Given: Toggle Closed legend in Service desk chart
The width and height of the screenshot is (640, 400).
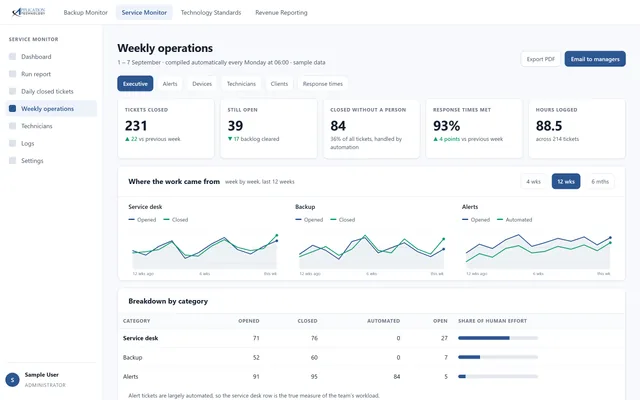Looking at the screenshot, I should 176,220.
